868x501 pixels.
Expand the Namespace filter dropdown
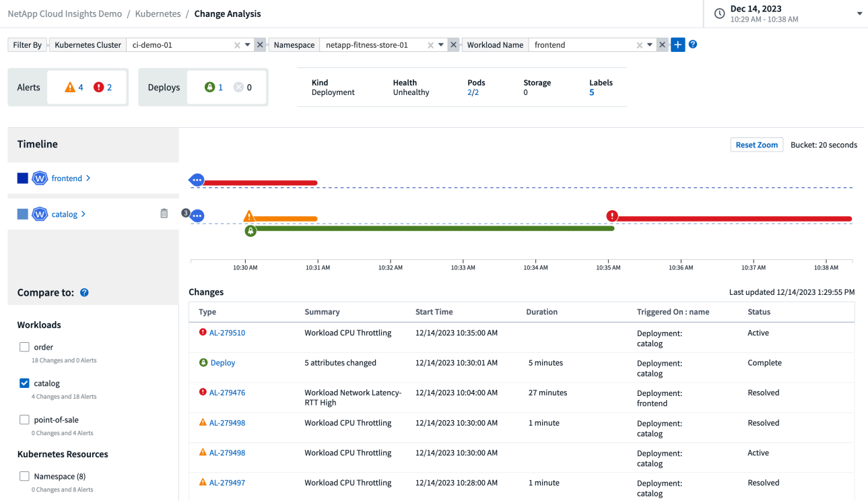pos(441,45)
